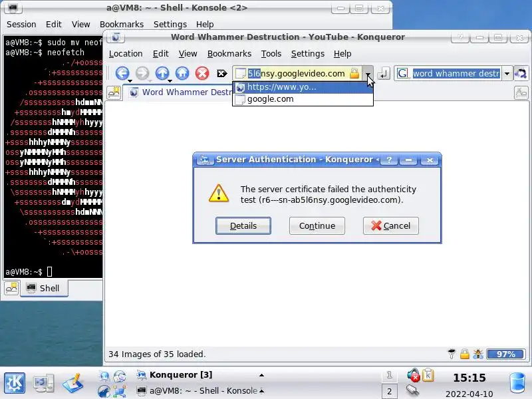Clear the location bar with black X-arrow icon

tap(222, 73)
